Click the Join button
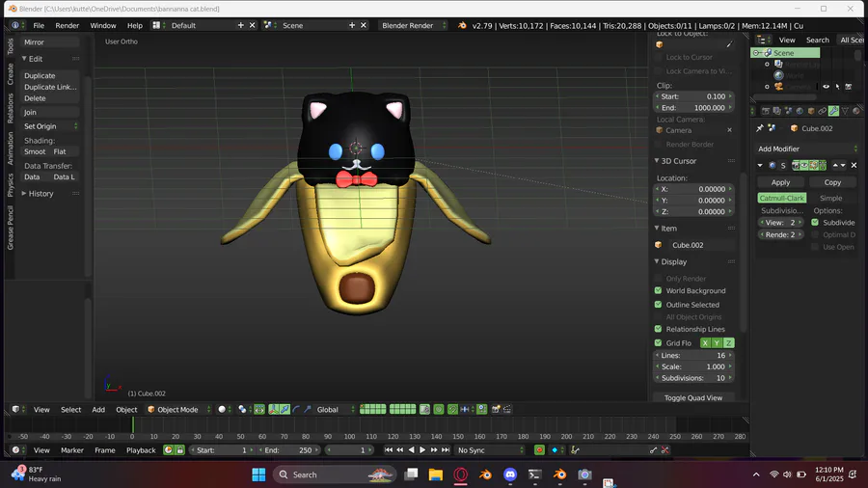Screen dimensions: 868x488 50,112
